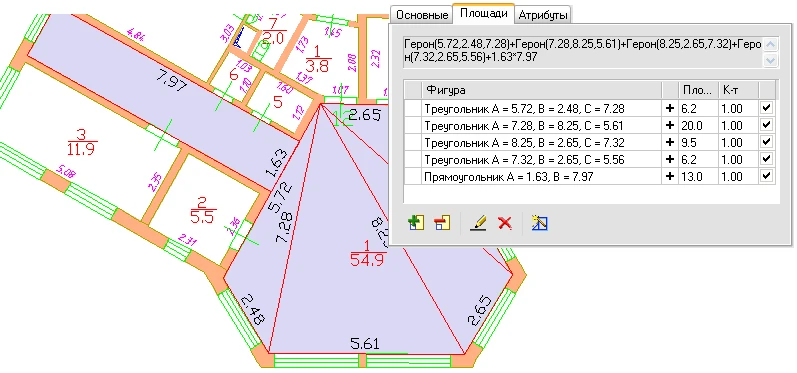Switch to the Атрибуты tab

pyautogui.click(x=543, y=15)
